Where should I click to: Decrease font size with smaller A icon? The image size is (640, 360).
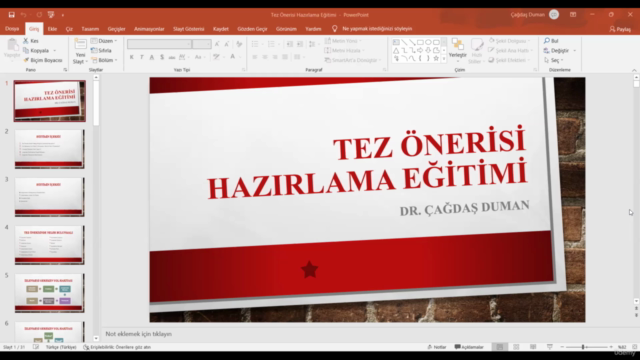[x=227, y=44]
